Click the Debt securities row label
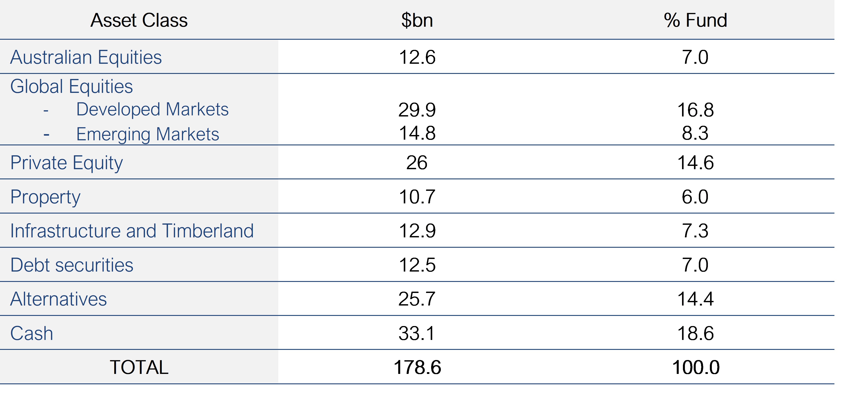 point(72,265)
